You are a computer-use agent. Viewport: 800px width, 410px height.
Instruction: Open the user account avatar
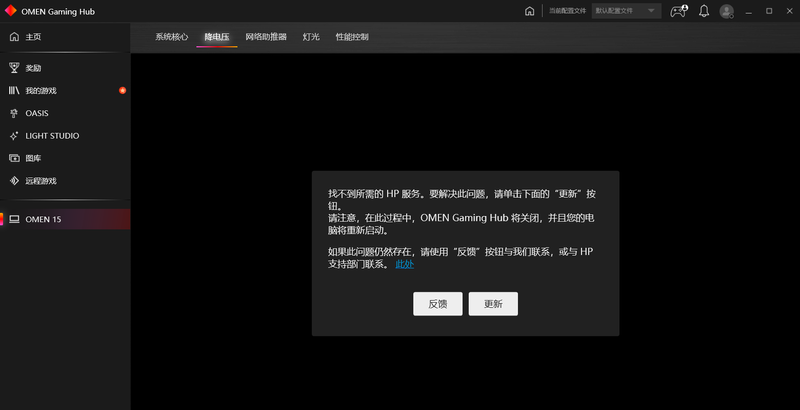pos(727,11)
